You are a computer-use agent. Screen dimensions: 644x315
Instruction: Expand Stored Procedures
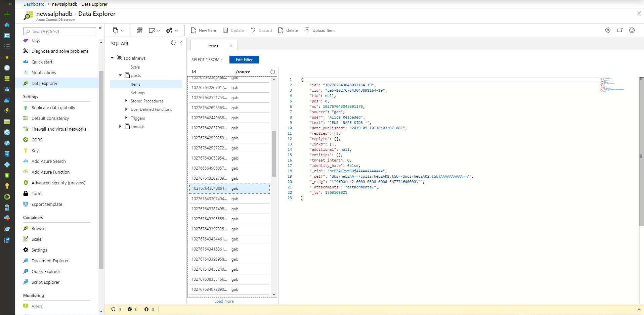pyautogui.click(x=126, y=100)
